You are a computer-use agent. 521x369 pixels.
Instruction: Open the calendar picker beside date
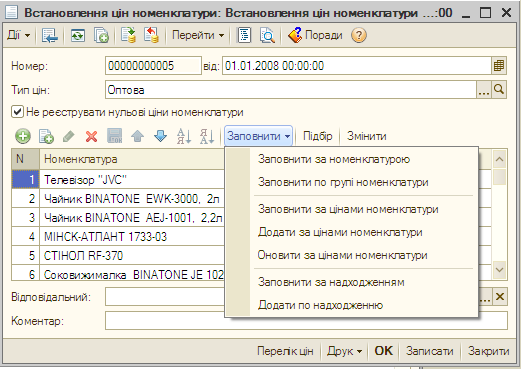pyautogui.click(x=499, y=66)
